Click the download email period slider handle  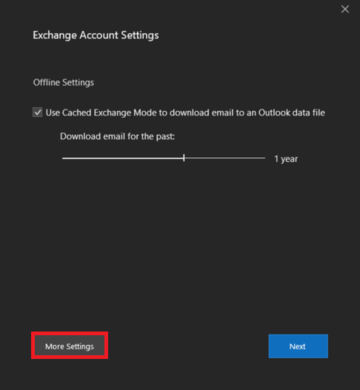(184, 158)
